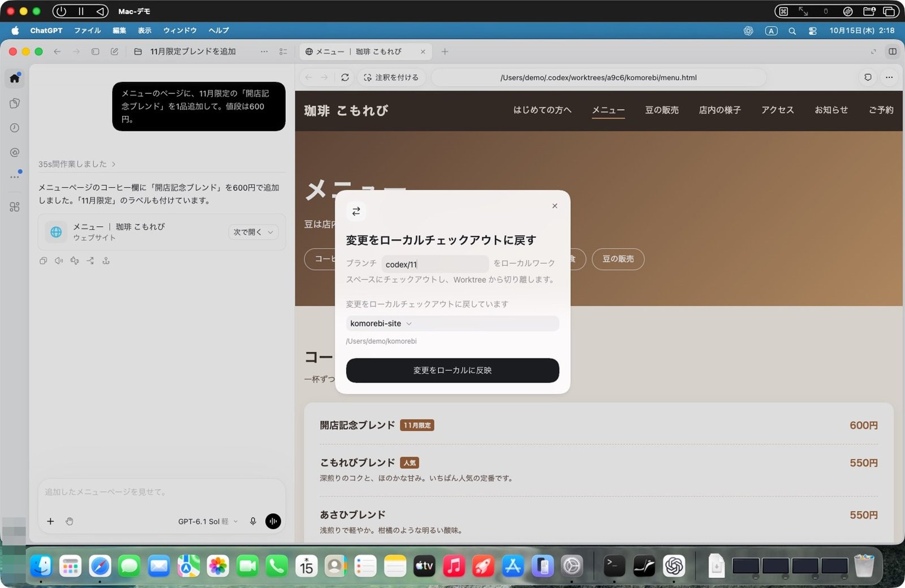Toggle the sidebar layout icon near title
This screenshot has width=905, height=588.
click(x=96, y=51)
